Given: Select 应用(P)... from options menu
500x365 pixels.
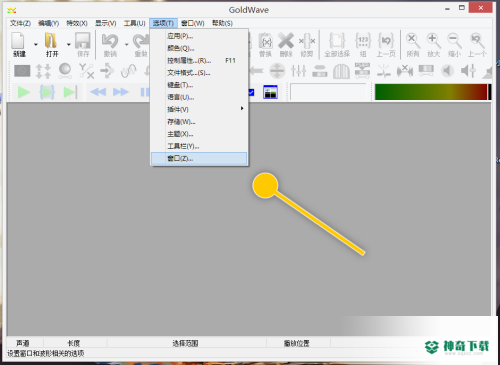Looking at the screenshot, I should pos(199,36).
